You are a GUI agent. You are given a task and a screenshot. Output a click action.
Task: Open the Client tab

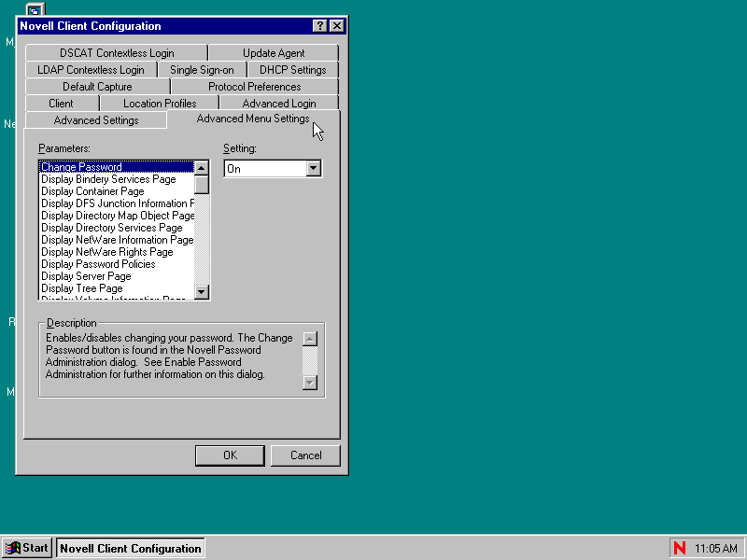(x=61, y=104)
